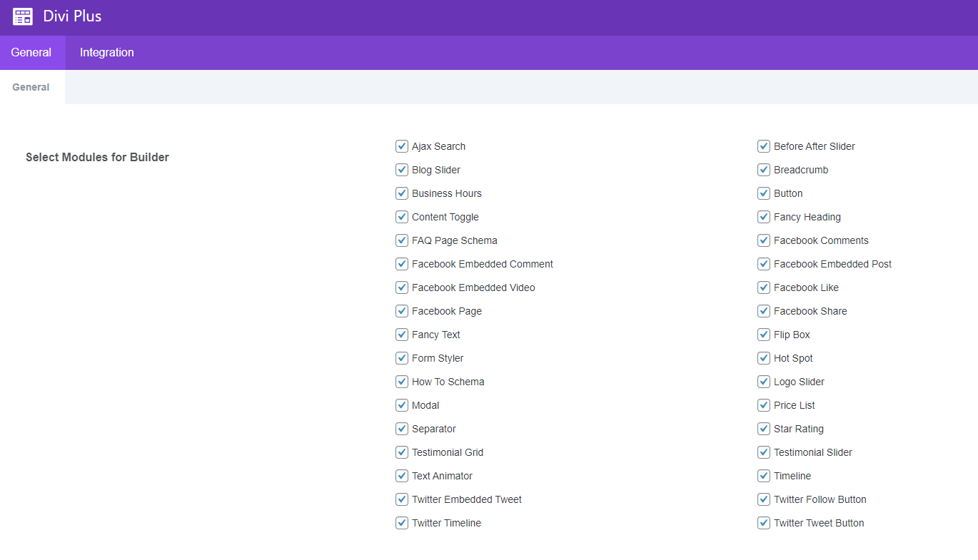Uncheck the Separator checkbox
The image size is (978, 560).
tap(402, 429)
